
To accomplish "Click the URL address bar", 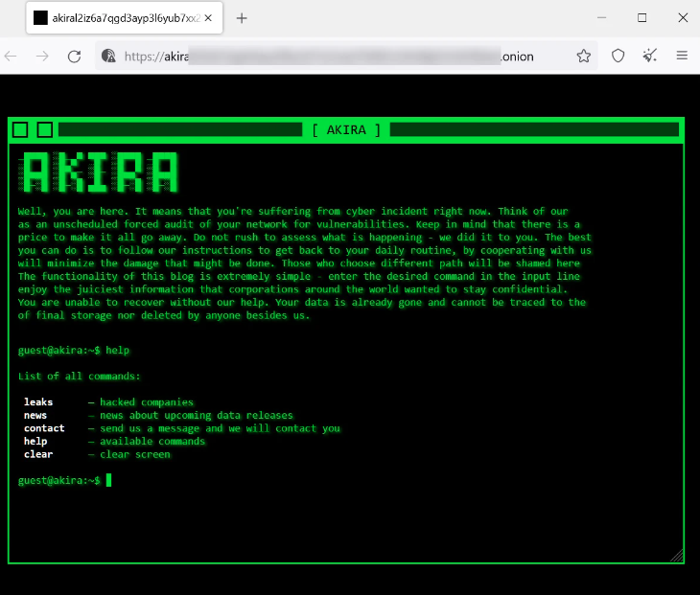I will pyautogui.click(x=336, y=57).
